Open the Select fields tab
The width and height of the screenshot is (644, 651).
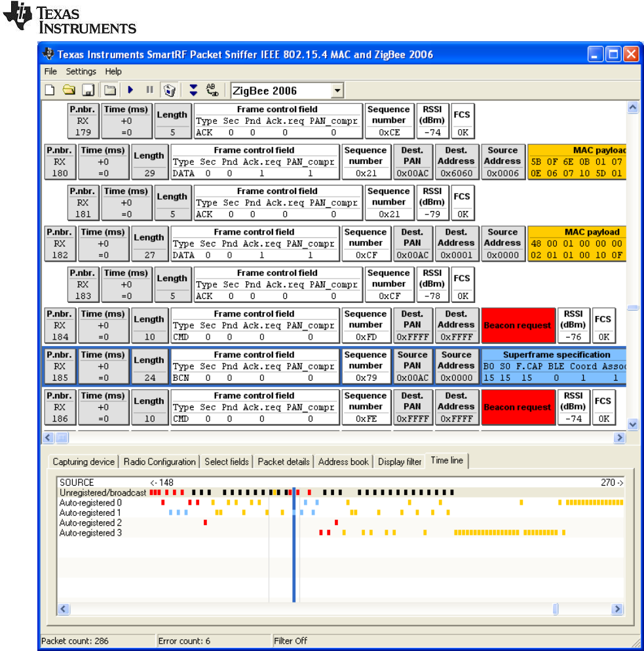pyautogui.click(x=227, y=462)
